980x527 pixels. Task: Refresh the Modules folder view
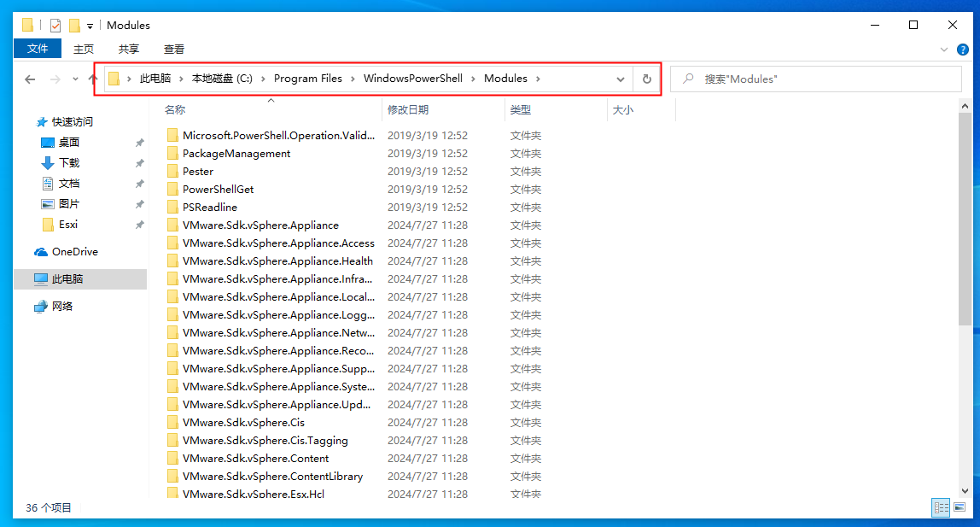coord(647,79)
